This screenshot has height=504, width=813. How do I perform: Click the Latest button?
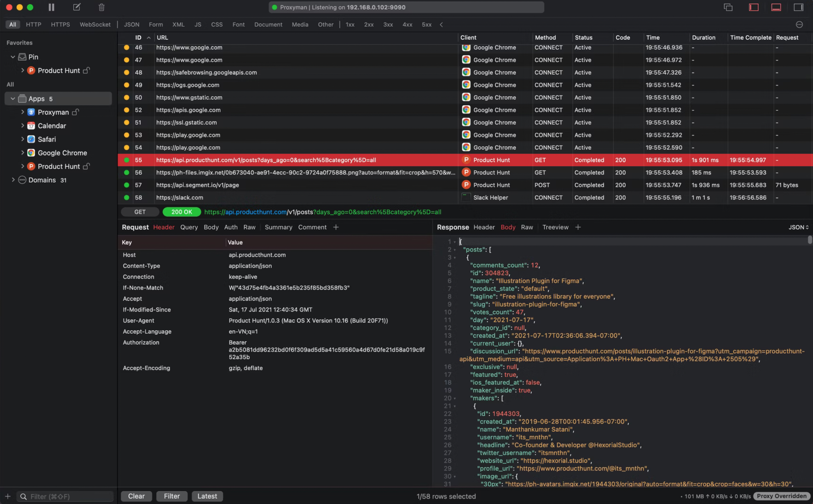(x=207, y=496)
